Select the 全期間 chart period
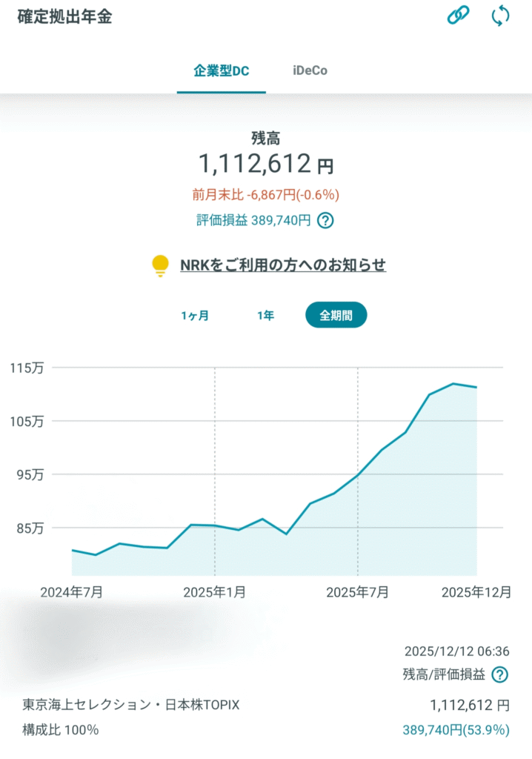This screenshot has width=532, height=759. point(336,315)
